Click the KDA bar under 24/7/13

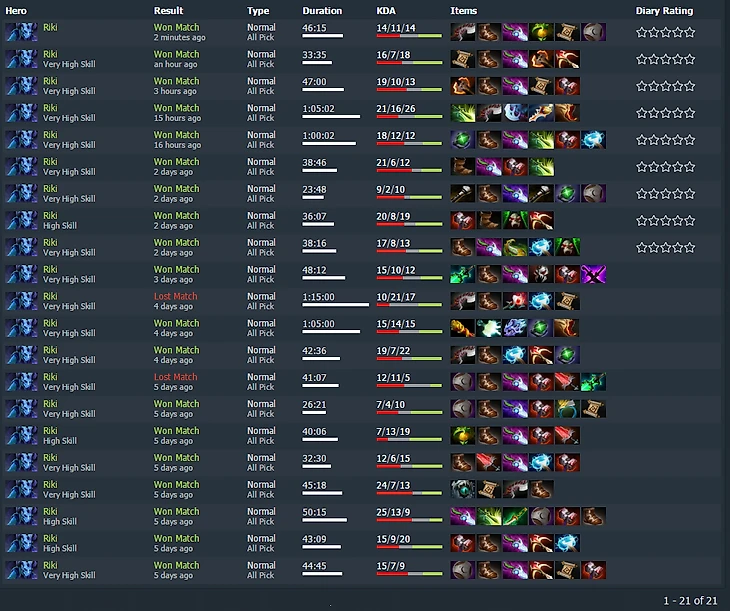[x=409, y=493]
